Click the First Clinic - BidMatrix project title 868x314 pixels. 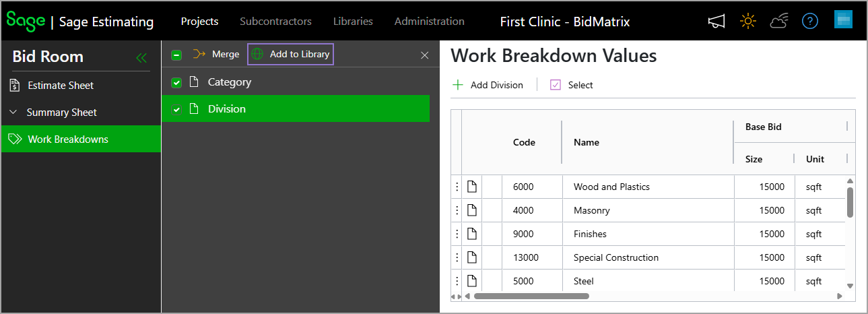point(565,22)
